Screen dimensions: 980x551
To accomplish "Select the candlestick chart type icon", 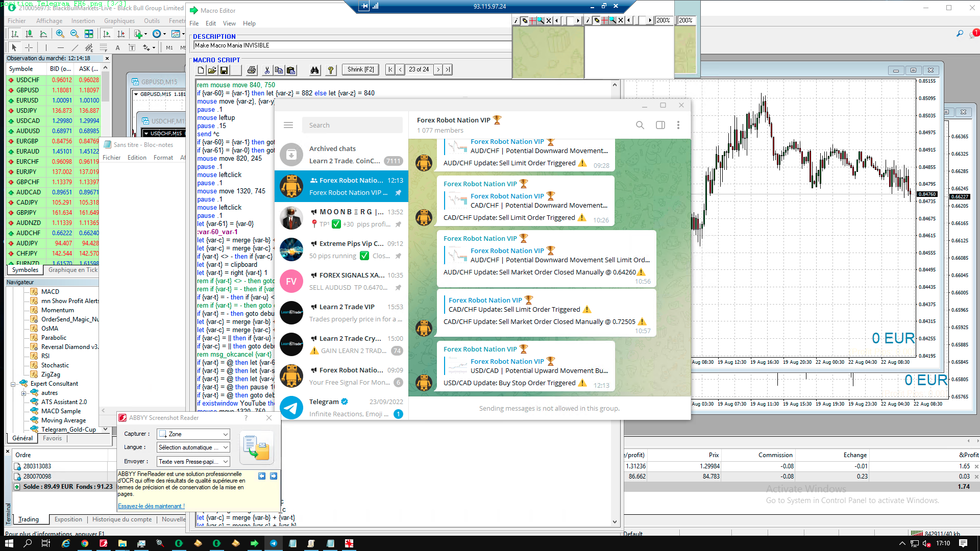I will pos(29,34).
